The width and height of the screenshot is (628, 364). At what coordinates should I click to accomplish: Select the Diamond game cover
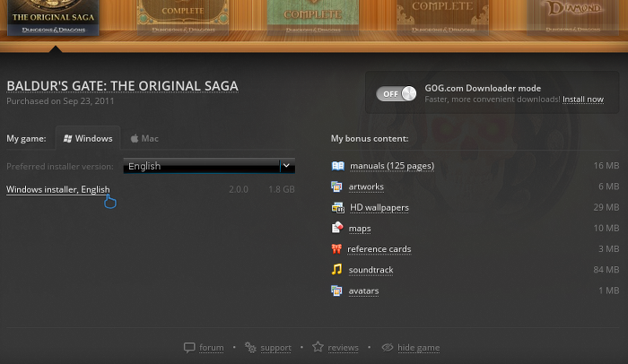click(x=572, y=17)
